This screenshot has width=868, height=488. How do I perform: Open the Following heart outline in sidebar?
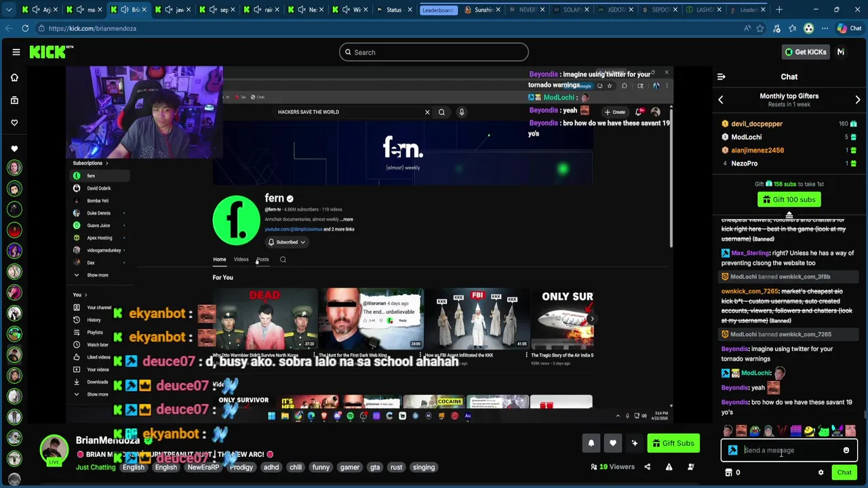click(x=14, y=123)
